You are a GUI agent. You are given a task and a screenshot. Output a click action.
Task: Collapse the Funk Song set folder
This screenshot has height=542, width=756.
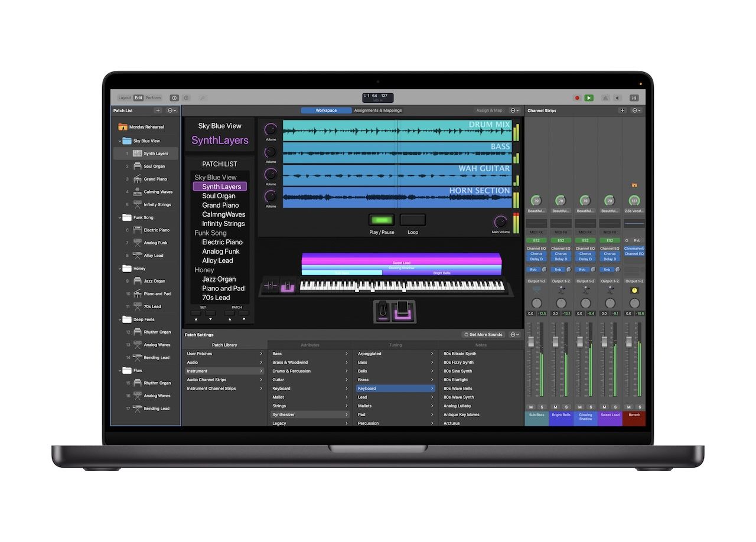click(x=120, y=217)
